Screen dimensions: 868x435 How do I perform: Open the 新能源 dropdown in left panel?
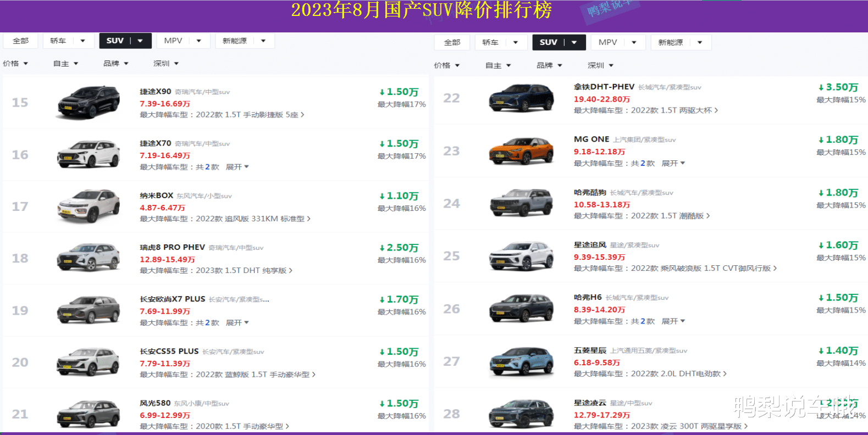click(245, 41)
